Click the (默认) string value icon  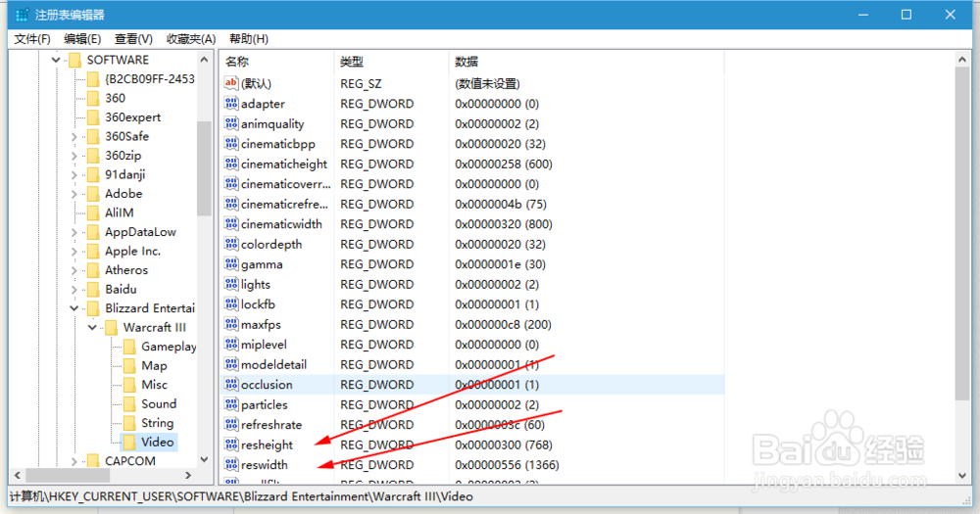coord(231,83)
